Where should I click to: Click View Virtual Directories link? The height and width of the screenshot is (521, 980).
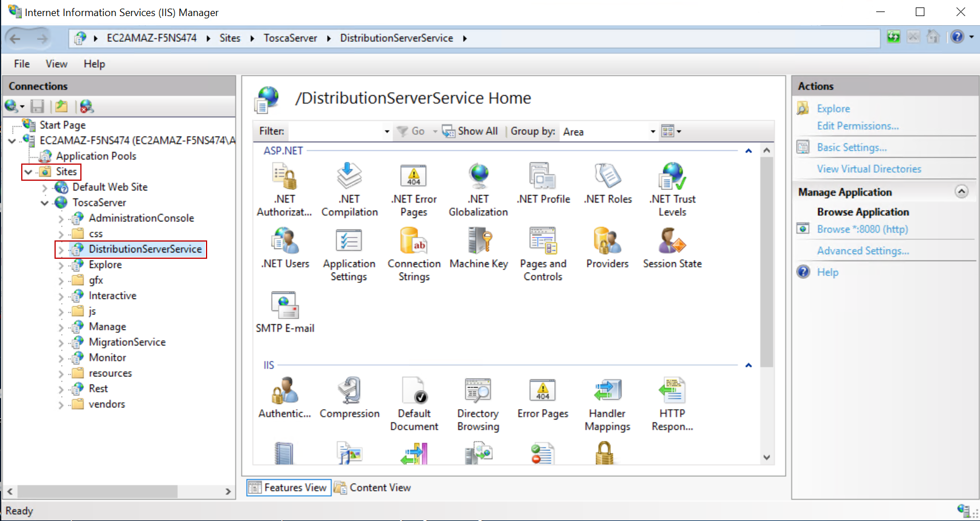[869, 169]
